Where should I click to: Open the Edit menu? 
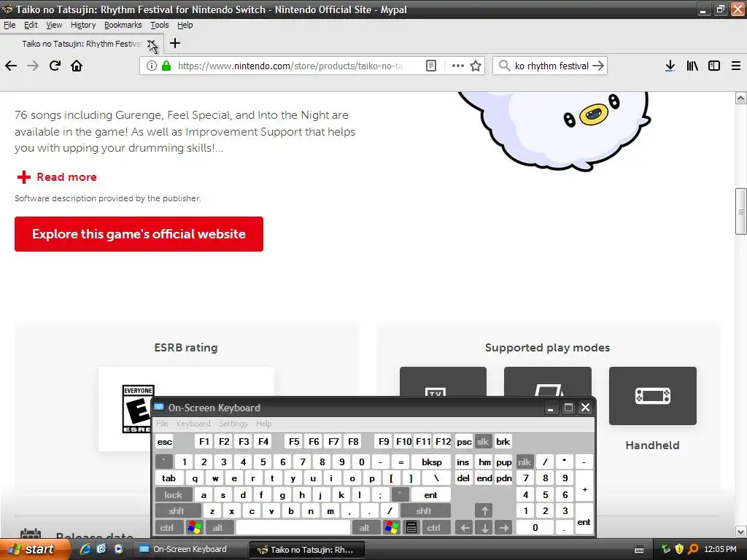[x=31, y=25]
